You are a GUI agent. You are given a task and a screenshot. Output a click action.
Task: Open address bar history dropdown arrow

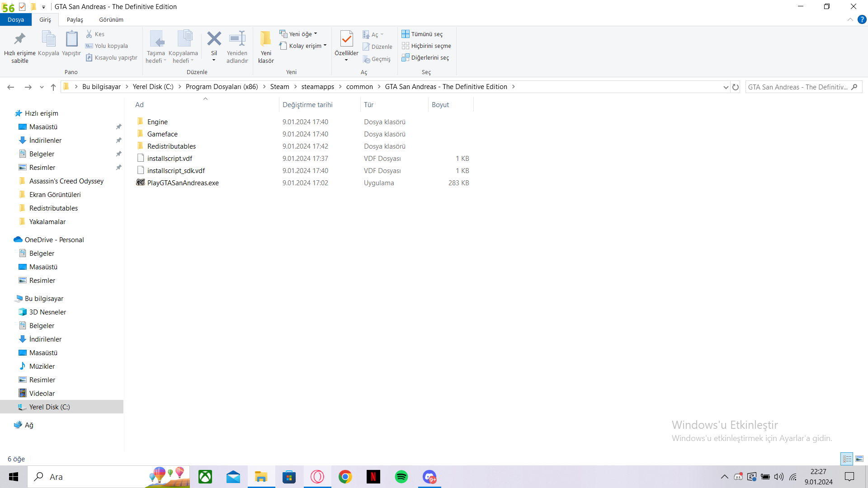[x=726, y=87]
